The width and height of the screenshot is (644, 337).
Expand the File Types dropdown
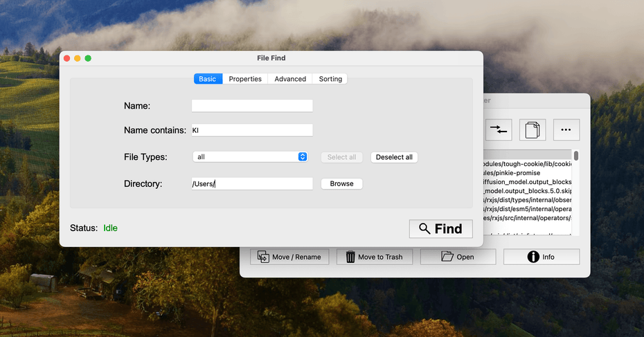(250, 157)
